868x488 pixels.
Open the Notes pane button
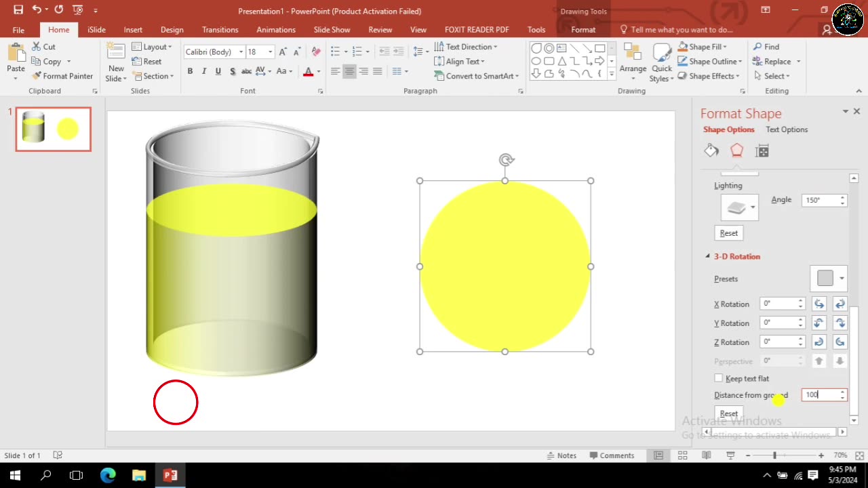point(561,455)
